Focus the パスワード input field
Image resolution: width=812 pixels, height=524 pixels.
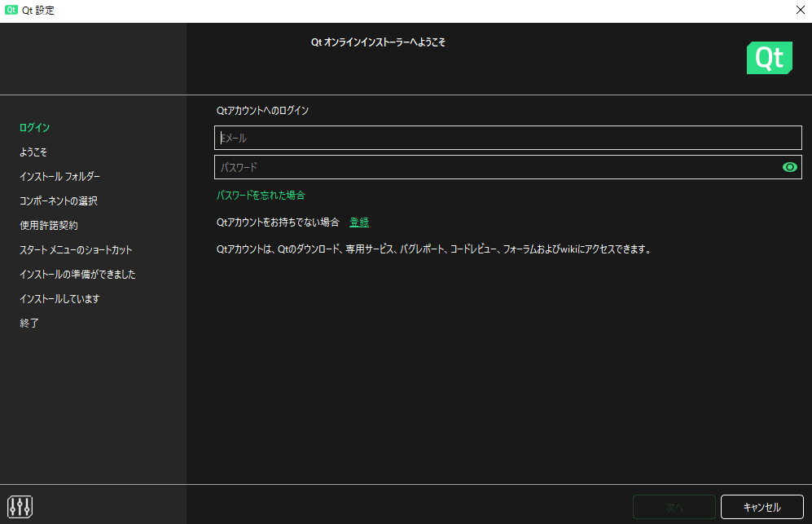(507, 167)
